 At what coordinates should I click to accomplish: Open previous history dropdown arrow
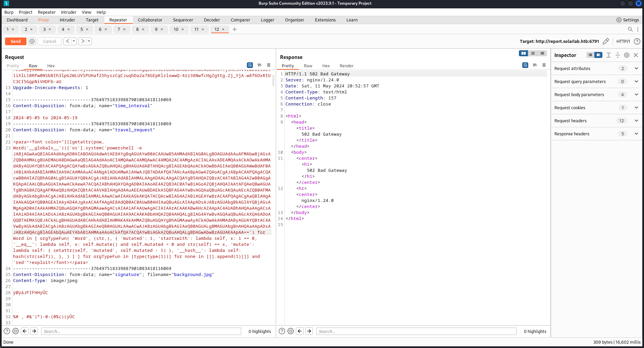(x=74, y=41)
